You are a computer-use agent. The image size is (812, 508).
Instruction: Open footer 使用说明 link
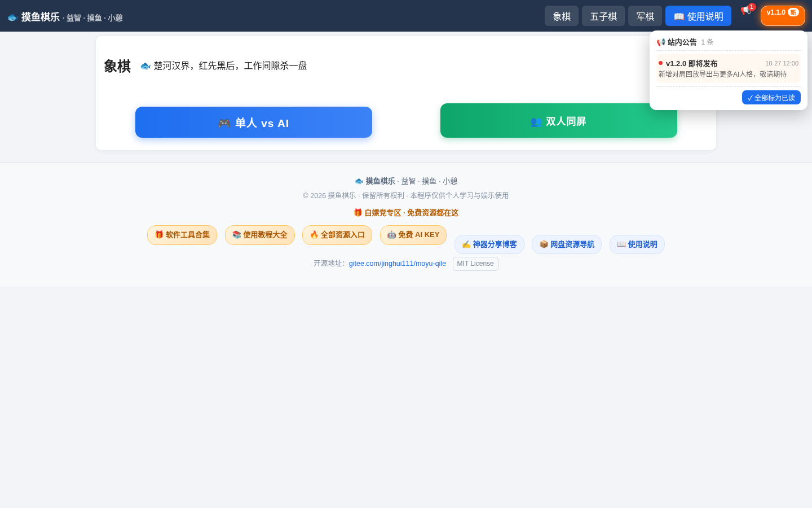(x=637, y=244)
